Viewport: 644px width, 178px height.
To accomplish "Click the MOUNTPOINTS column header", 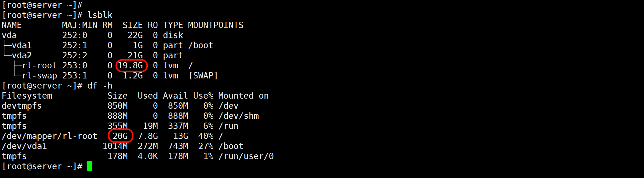I will (x=216, y=25).
